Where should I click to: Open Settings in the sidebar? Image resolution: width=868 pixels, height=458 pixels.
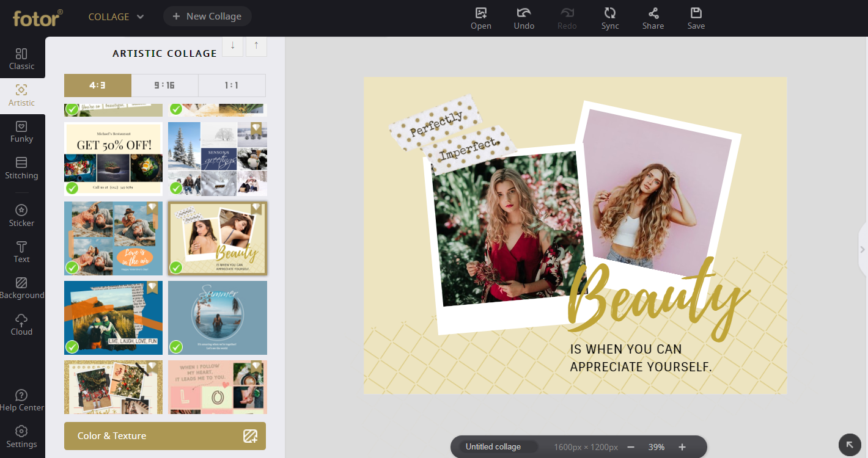21,437
